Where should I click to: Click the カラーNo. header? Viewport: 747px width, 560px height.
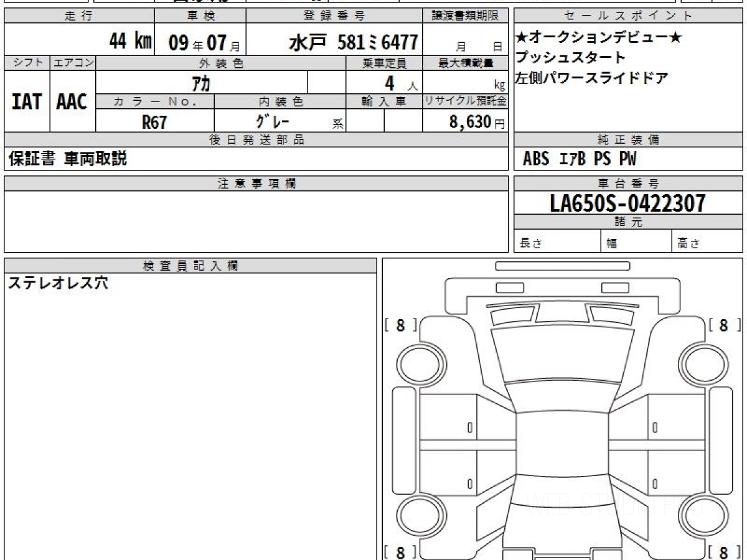[x=155, y=101]
